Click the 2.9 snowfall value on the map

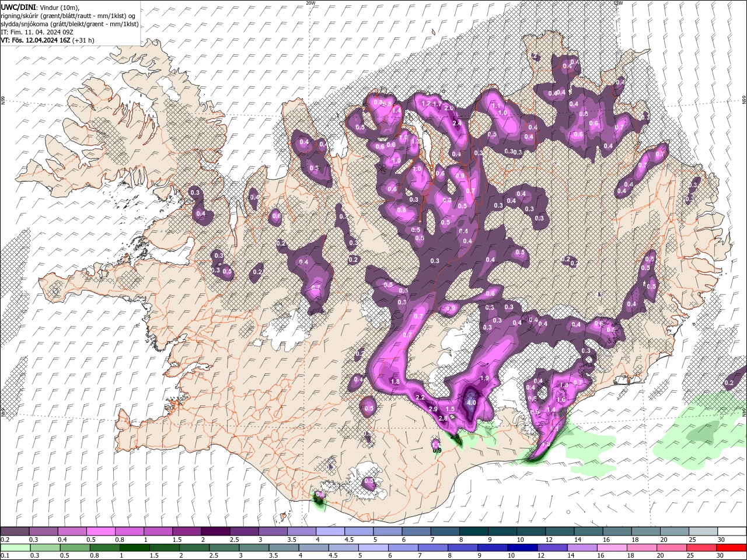432,409
